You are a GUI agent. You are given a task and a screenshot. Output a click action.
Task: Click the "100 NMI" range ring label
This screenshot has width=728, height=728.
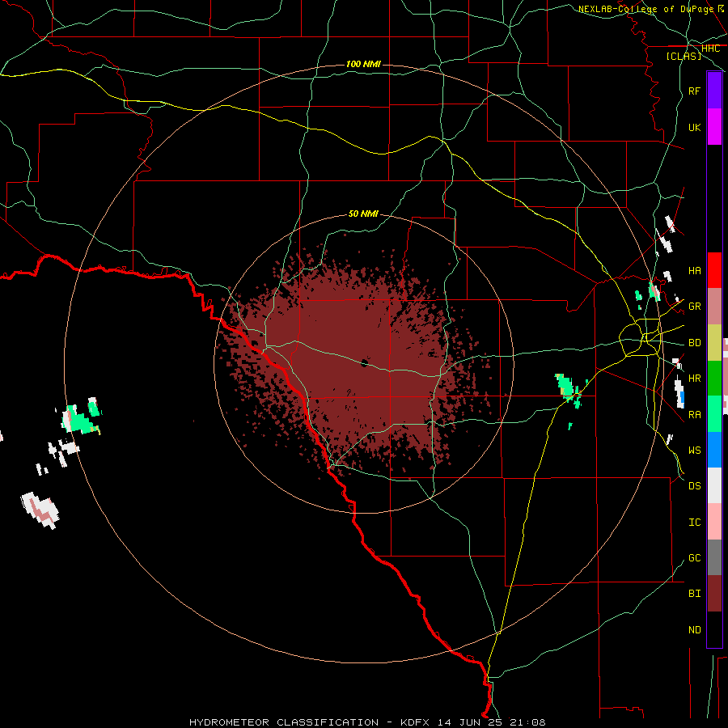(363, 64)
